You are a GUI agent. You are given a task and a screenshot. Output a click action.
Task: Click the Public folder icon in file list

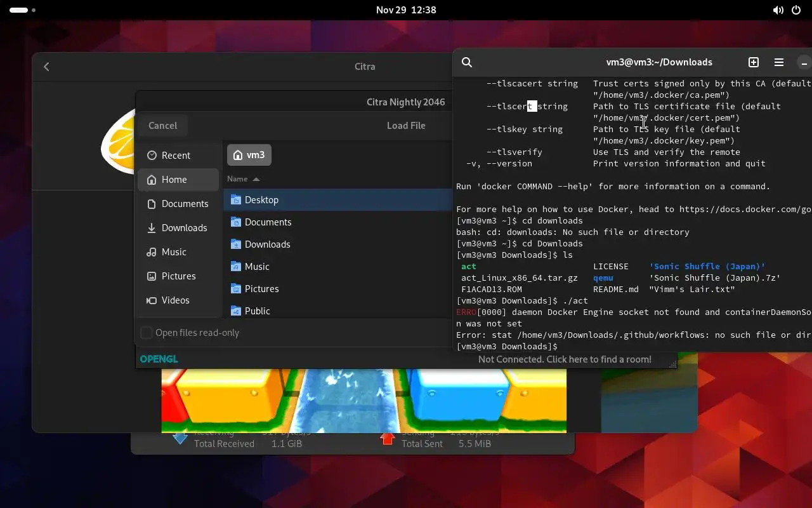click(x=236, y=311)
